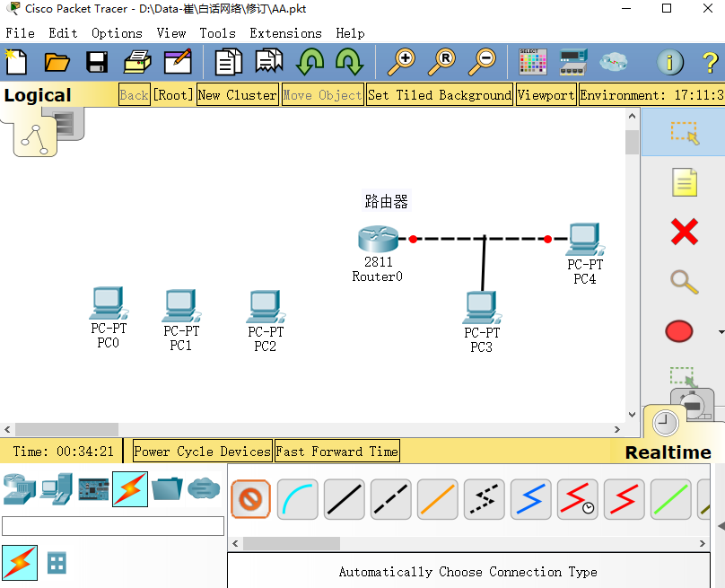
Task: Toggle Automatically Choose Connection Type
Action: click(x=250, y=499)
